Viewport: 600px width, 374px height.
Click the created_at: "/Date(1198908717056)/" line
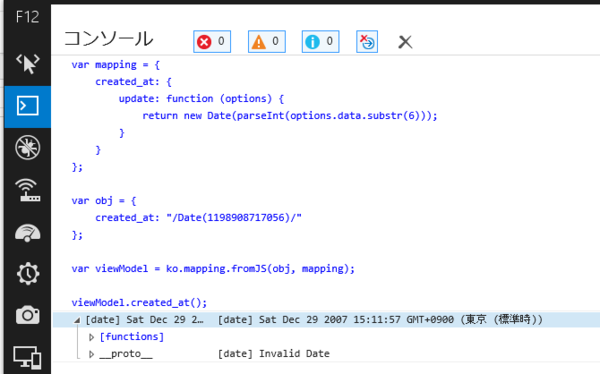(x=198, y=218)
